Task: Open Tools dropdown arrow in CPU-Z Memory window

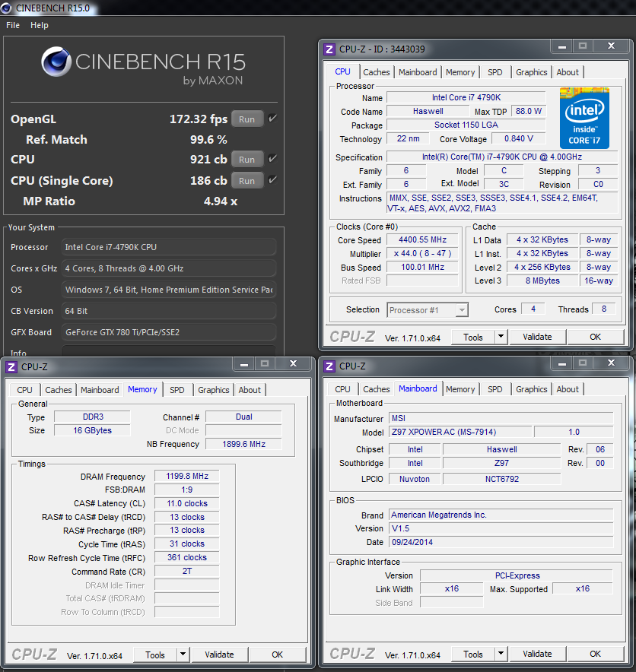Action: 183,655
